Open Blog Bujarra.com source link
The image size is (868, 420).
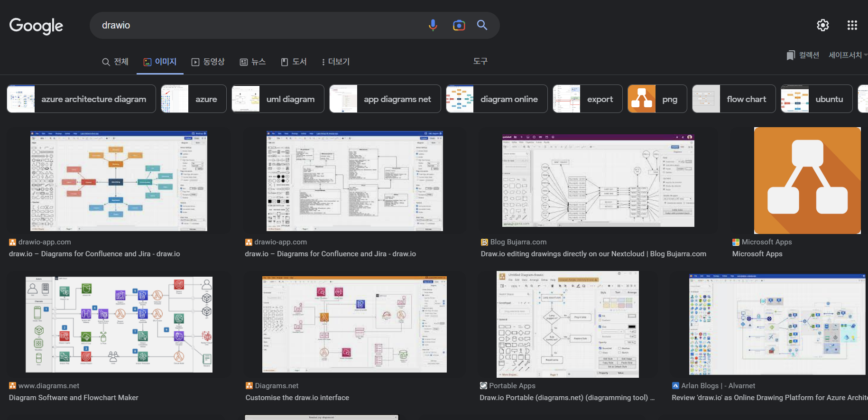[x=518, y=242]
